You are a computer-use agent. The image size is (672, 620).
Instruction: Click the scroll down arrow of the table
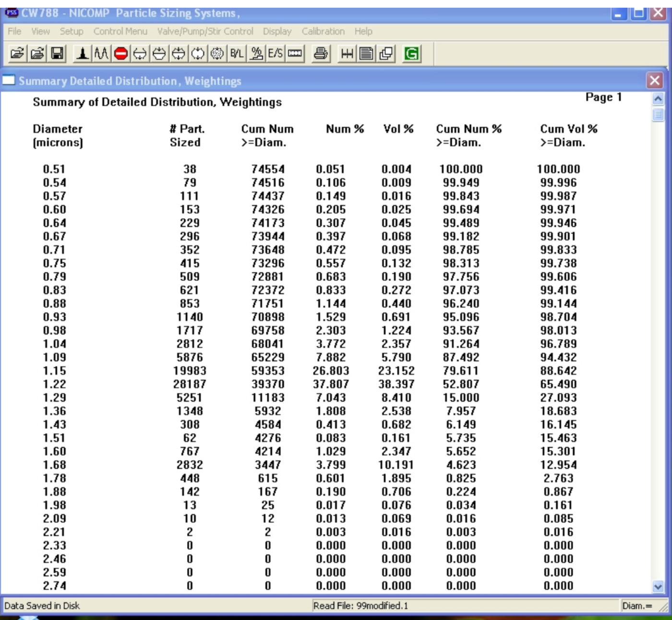click(x=658, y=586)
